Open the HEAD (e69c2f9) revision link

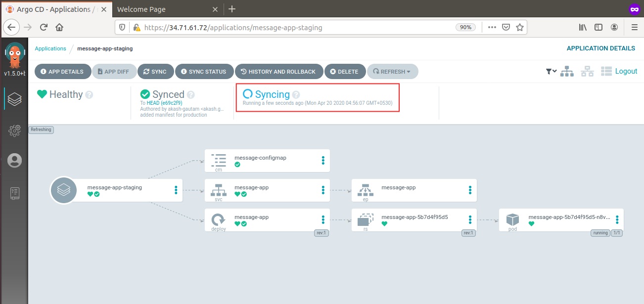coord(164,103)
